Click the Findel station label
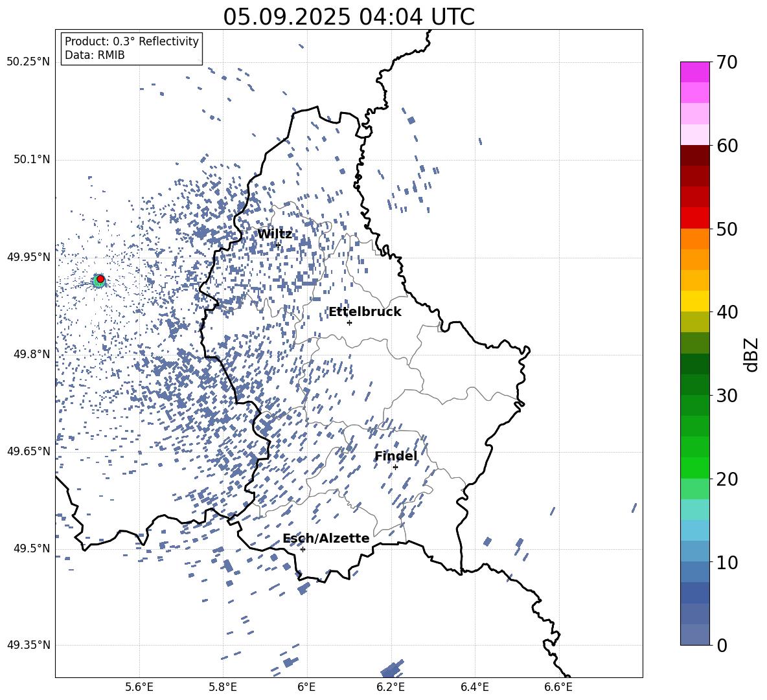This screenshot has height=700, width=767. pyautogui.click(x=396, y=456)
